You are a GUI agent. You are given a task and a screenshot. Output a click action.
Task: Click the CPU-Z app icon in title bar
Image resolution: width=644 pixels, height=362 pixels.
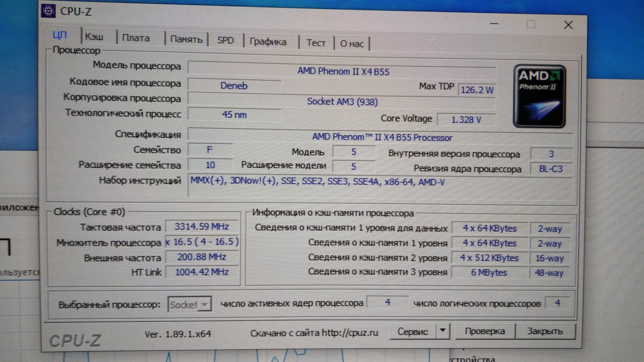(x=48, y=11)
